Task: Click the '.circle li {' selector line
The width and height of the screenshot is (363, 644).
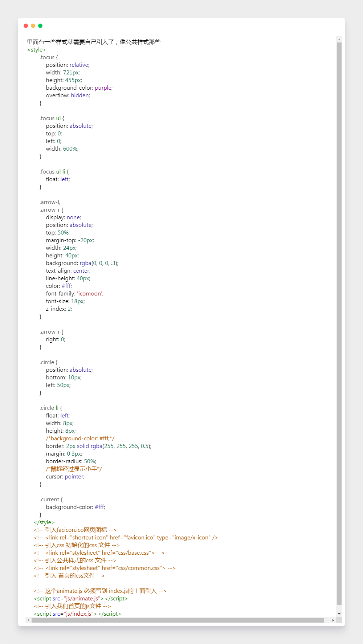Action: tap(51, 408)
